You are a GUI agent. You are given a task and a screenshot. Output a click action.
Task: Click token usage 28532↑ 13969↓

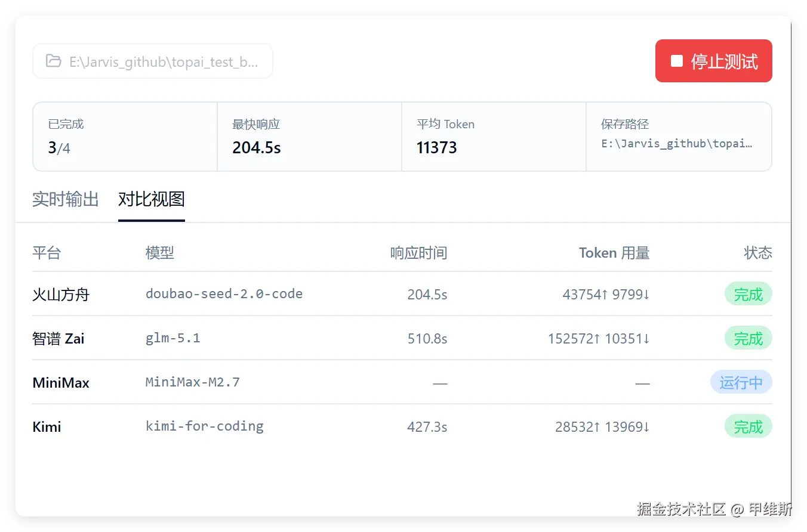tap(602, 426)
